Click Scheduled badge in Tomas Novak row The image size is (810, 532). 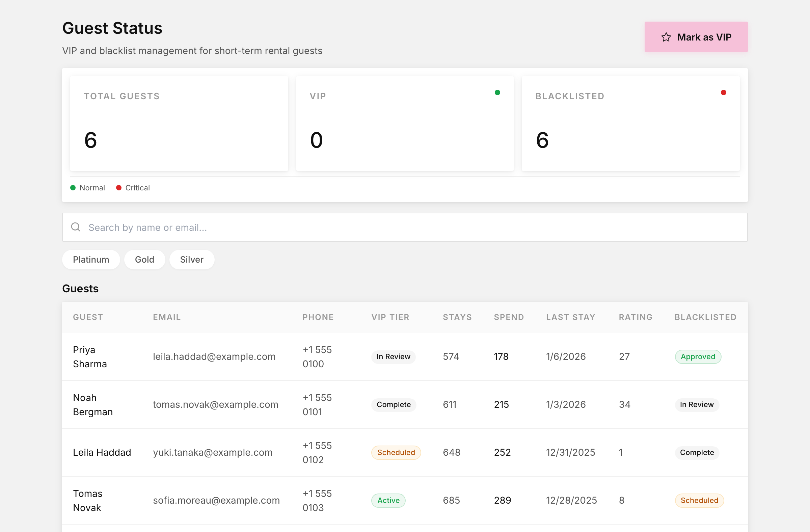point(699,501)
